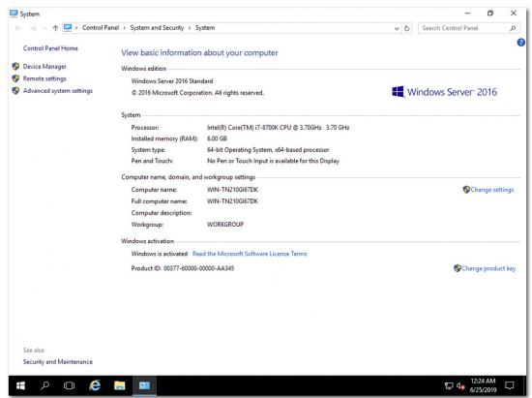Click Intel Core i7-8700K processor text
The height and width of the screenshot is (398, 532).
point(278,128)
